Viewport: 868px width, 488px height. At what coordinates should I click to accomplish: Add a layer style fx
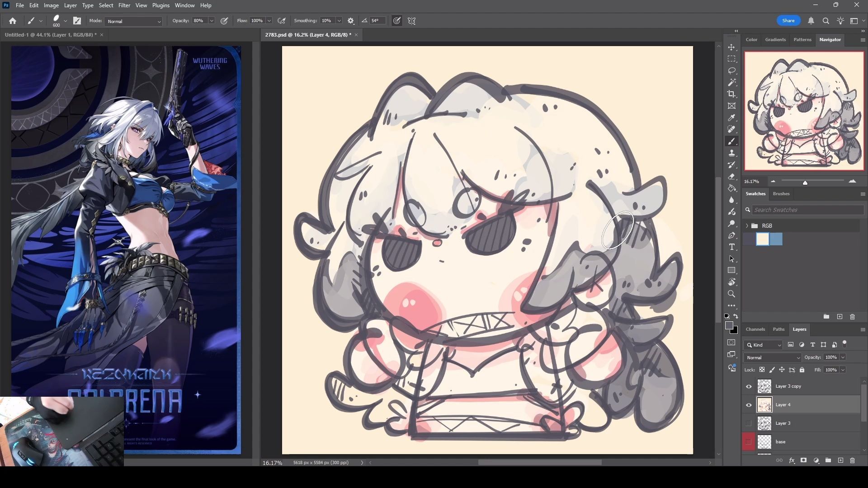click(792, 460)
